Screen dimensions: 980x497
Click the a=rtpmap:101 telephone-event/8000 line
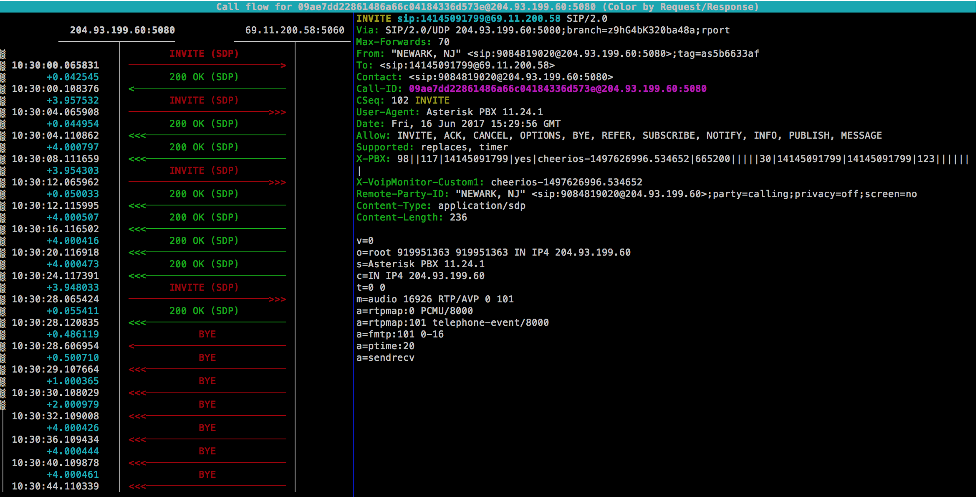point(452,322)
